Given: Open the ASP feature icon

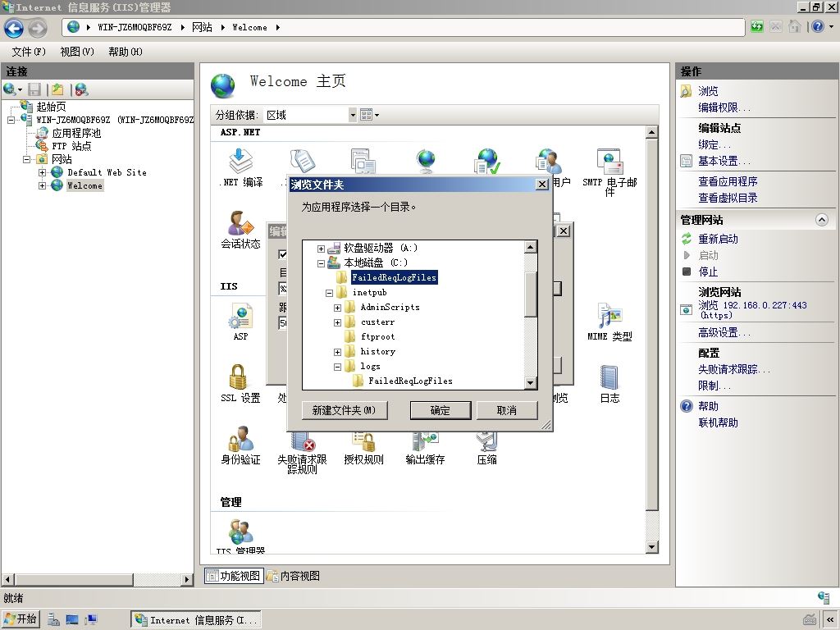Looking at the screenshot, I should click(240, 322).
